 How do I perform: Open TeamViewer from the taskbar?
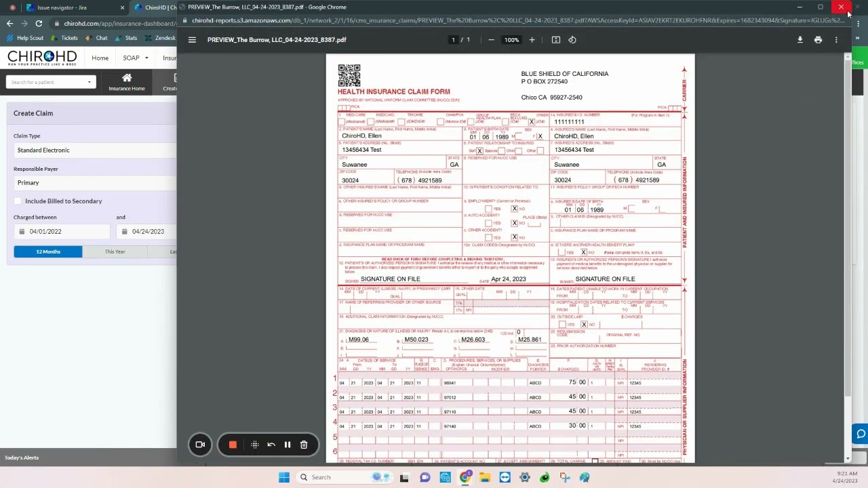tap(505, 477)
